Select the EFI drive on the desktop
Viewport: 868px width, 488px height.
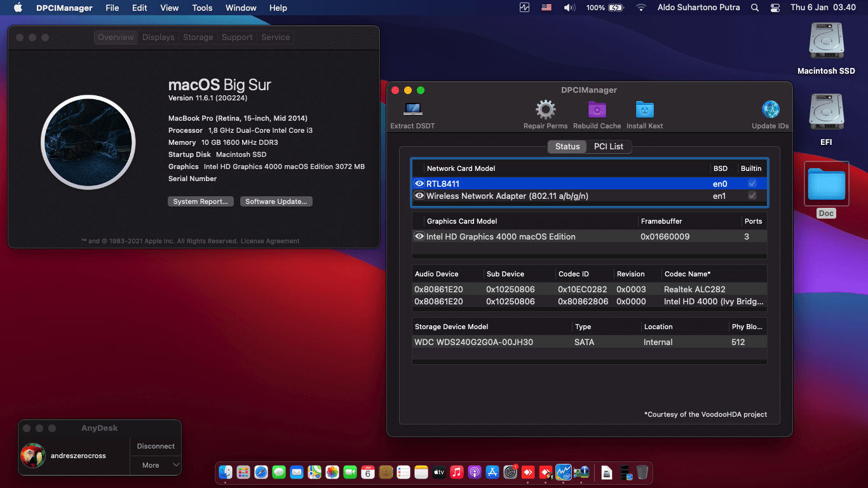[x=826, y=113]
